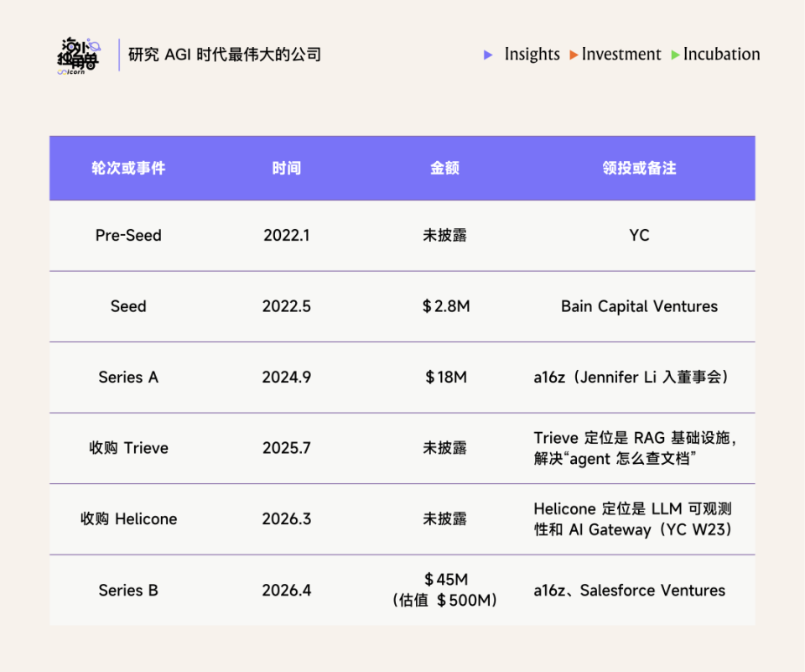Click 未披露 in the Trieve row

(444, 448)
